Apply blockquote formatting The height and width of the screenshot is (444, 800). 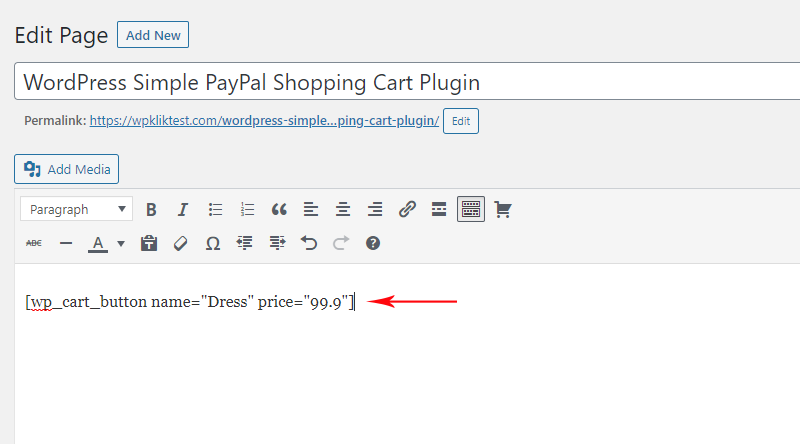[x=279, y=209]
